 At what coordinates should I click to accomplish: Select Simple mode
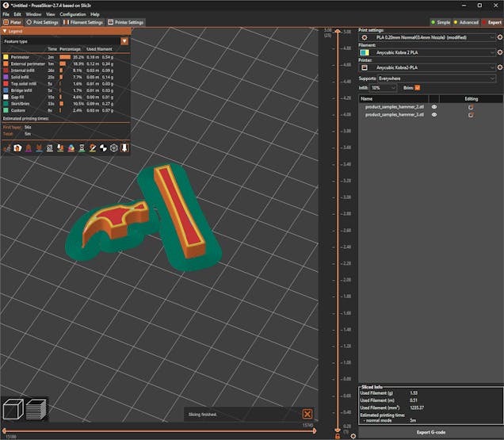(x=440, y=22)
